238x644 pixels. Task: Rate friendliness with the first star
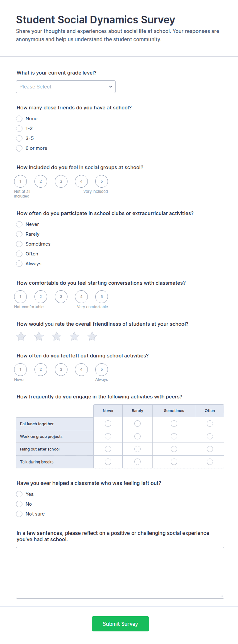pyautogui.click(x=21, y=336)
